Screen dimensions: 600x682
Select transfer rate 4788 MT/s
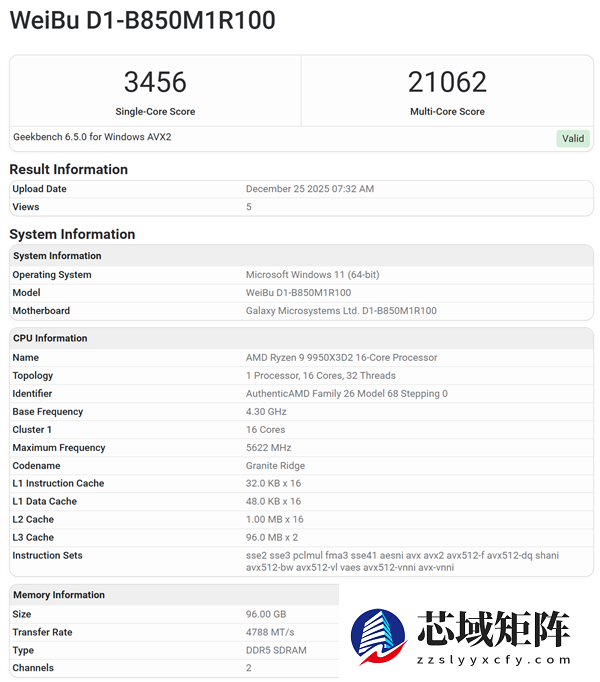tap(270, 632)
